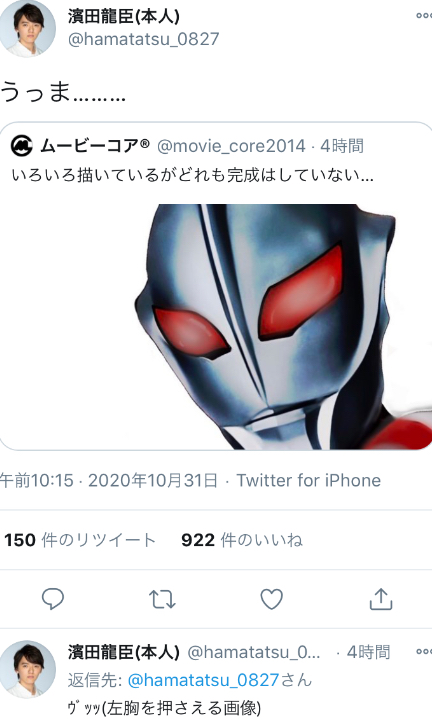Tap @hamatatsu_0827 handle under top name
Image resolution: width=432 pixels, height=720 pixels.
[x=143, y=39]
